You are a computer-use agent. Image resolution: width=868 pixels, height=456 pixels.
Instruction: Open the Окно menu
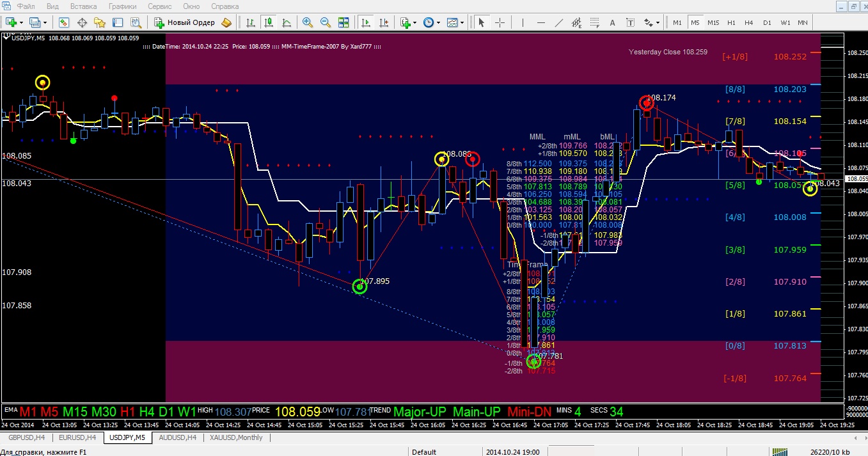tap(191, 6)
